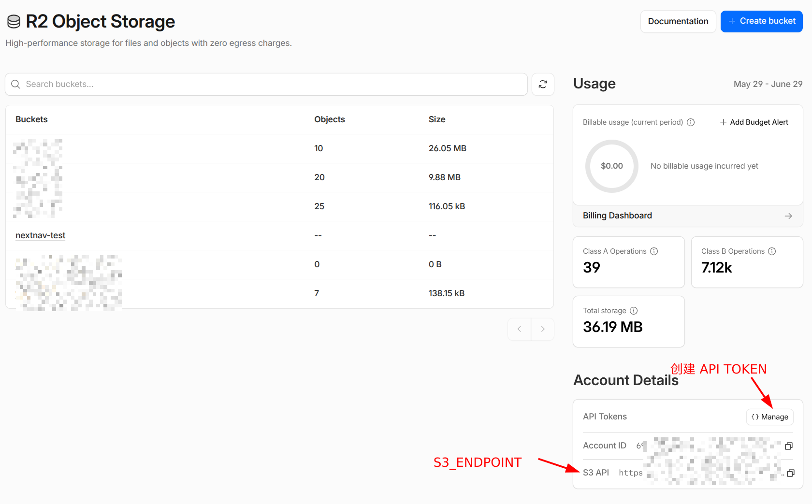Click the May 29 - June 29 date range
The width and height of the screenshot is (812, 504).
[x=768, y=84]
